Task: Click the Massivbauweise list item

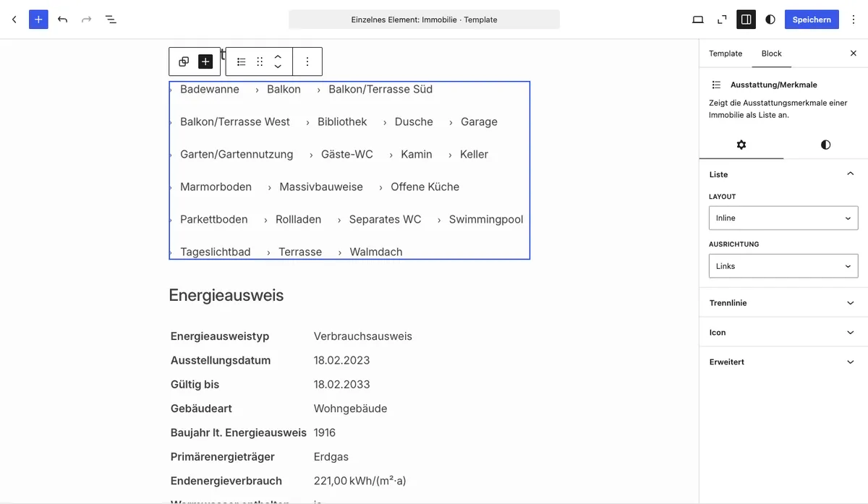Action: 321,187
